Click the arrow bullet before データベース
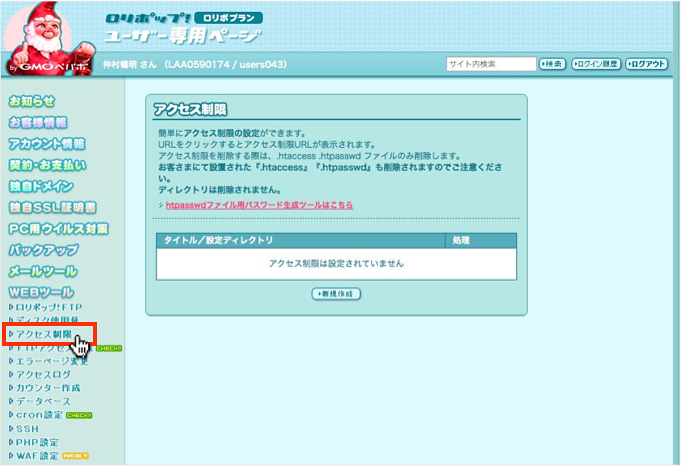Viewport: 681px width, 466px height. coord(11,401)
